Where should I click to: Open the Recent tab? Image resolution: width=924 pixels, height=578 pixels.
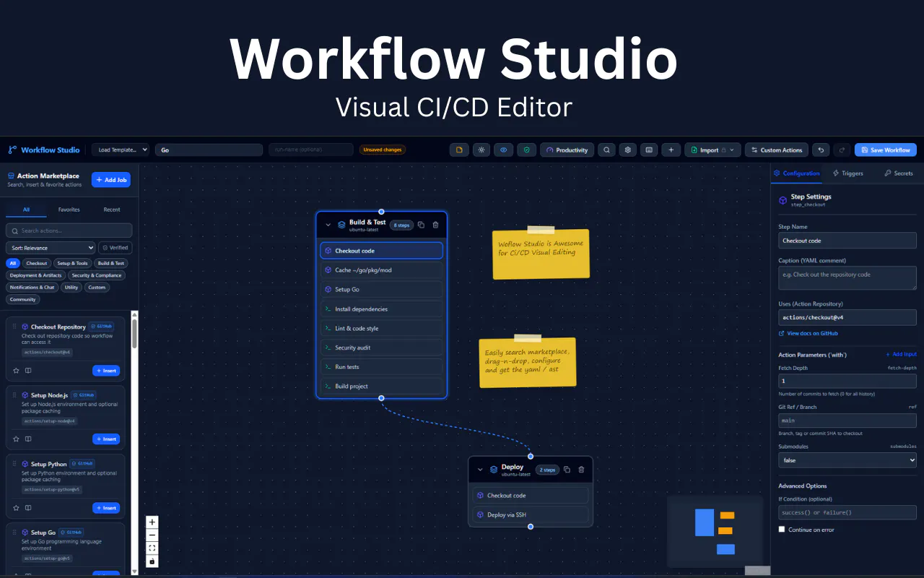pos(112,210)
